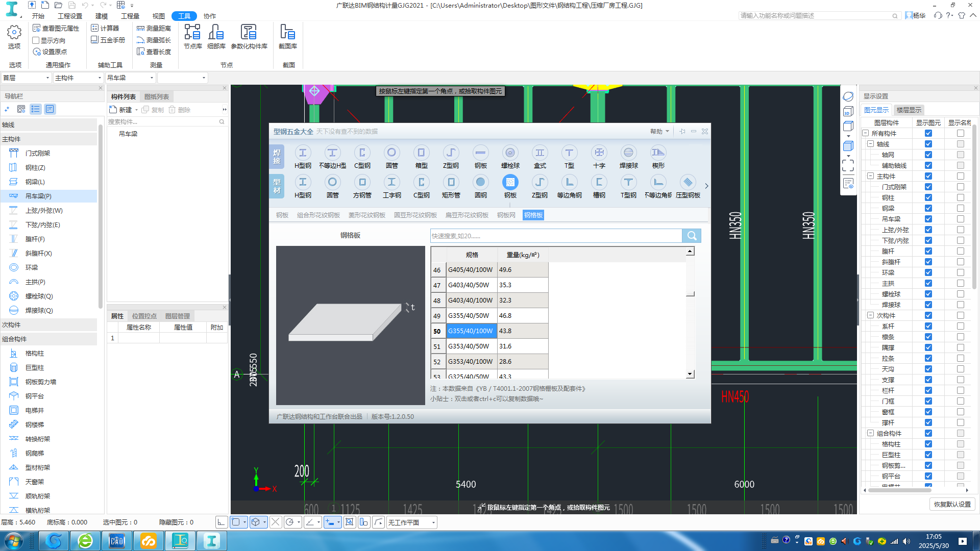
Task: Open the 截面库 section library
Action: pyautogui.click(x=287, y=36)
